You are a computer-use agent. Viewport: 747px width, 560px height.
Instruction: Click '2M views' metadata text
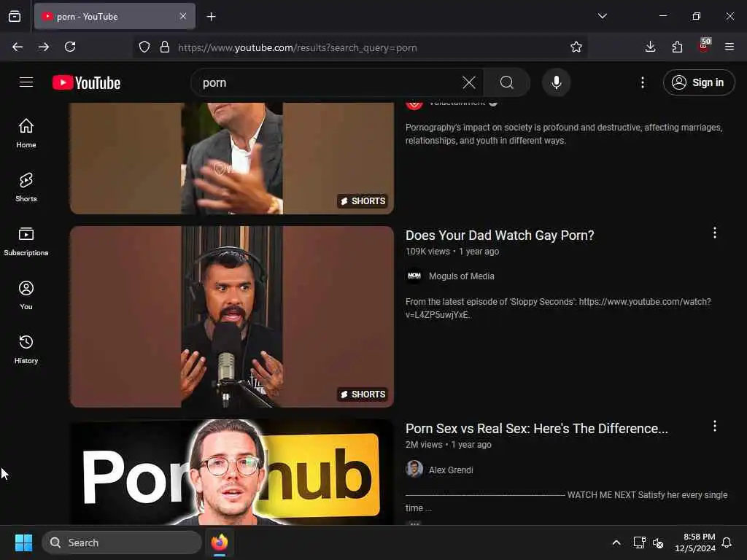(x=424, y=445)
